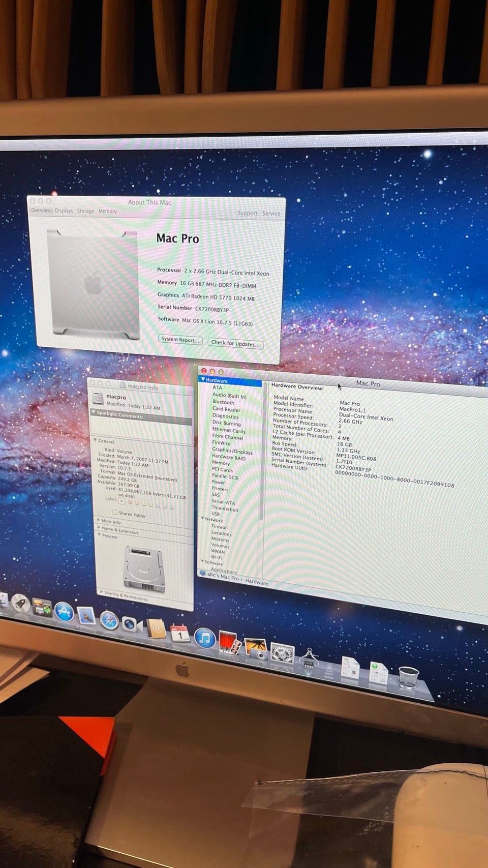Apply the orange label color
The image size is (488, 868).
(x=137, y=503)
